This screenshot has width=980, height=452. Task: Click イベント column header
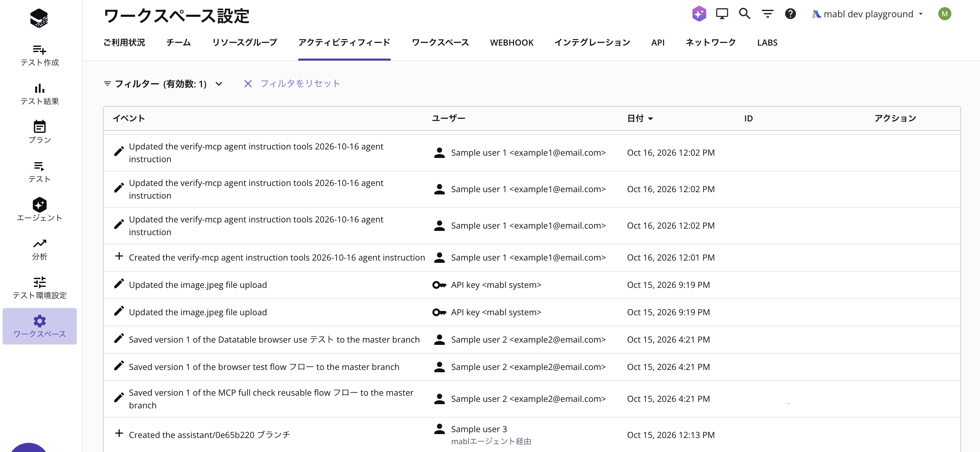pos(129,118)
